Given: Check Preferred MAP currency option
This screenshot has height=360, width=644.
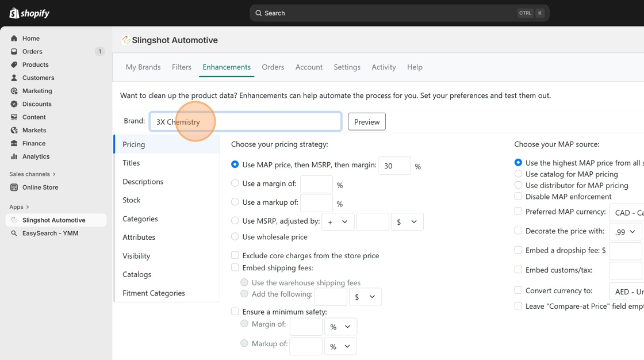Looking at the screenshot, I should [x=518, y=211].
